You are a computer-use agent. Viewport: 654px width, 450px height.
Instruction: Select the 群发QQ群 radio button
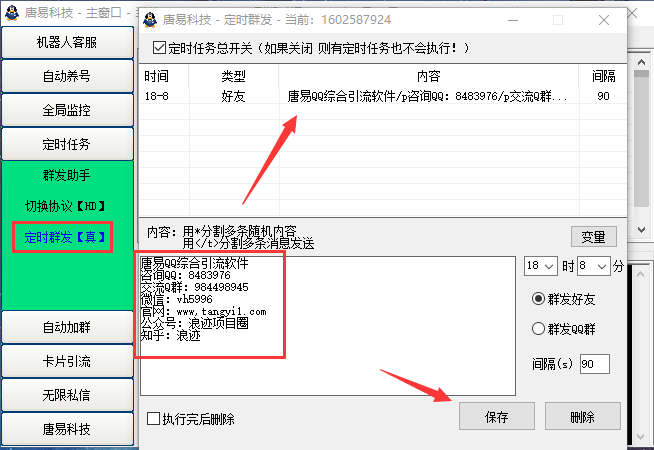pyautogui.click(x=538, y=329)
